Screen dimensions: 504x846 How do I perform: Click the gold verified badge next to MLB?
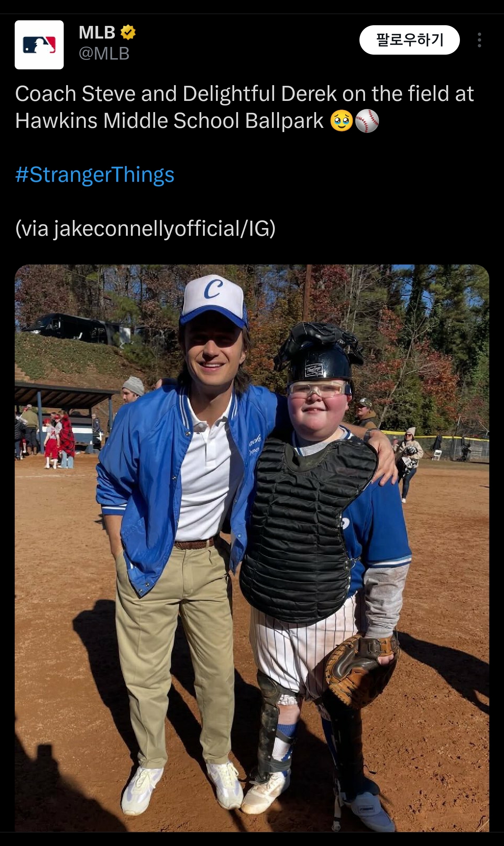pos(128,33)
